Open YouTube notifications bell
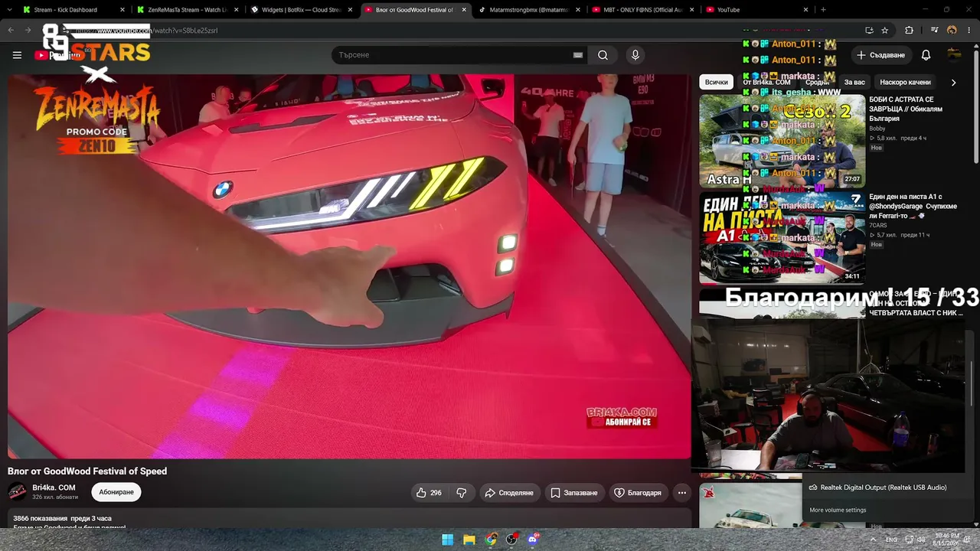 pos(926,55)
